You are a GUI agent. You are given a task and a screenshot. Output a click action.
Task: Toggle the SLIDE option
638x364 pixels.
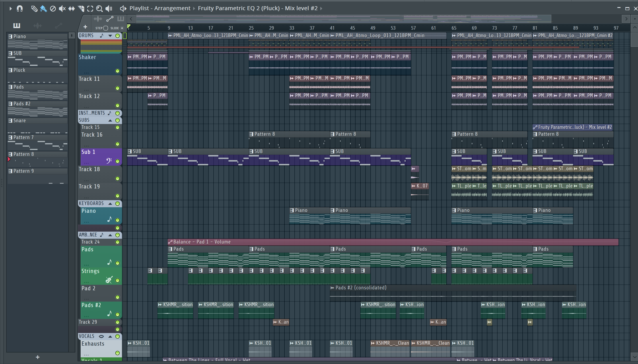tap(122, 28)
